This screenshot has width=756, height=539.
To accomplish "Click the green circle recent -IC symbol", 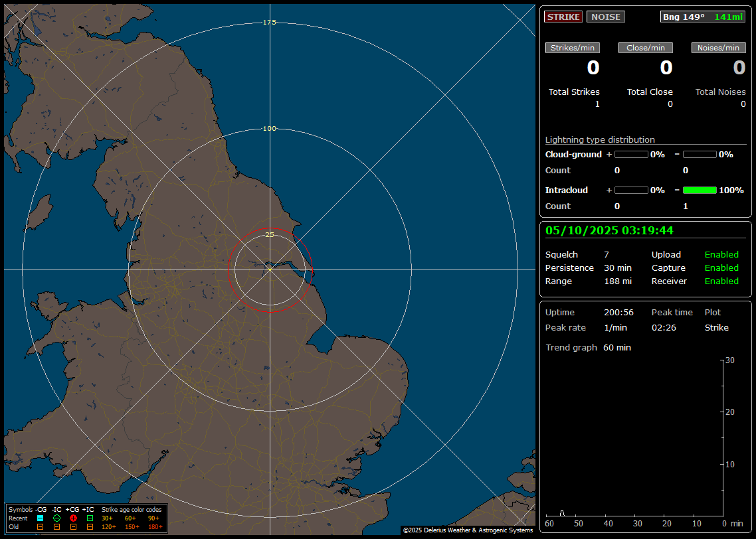I will [56, 518].
